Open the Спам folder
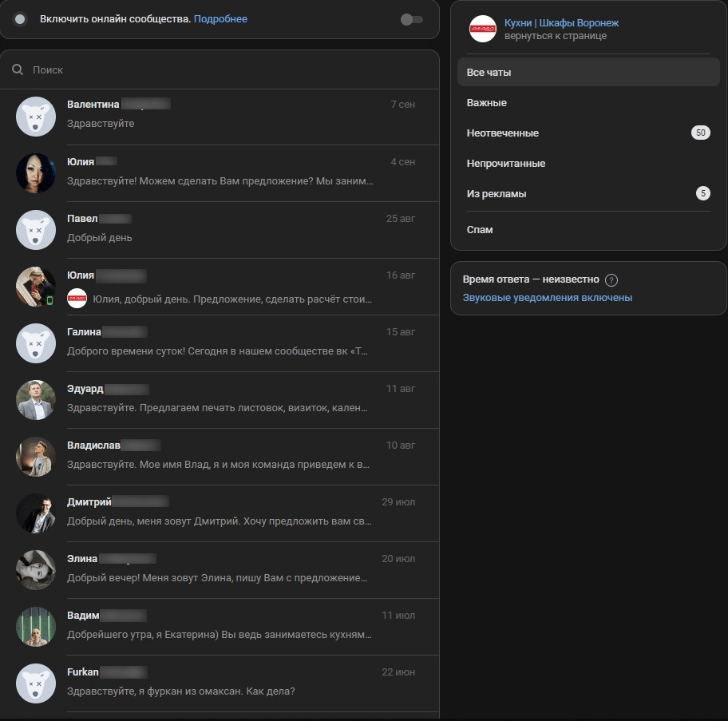This screenshot has width=728, height=721. coord(588,230)
